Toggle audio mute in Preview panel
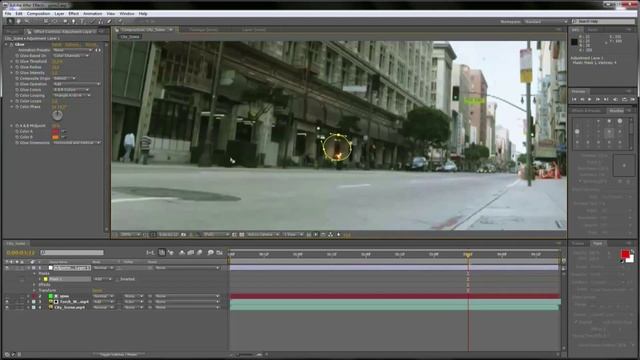Screen dimensions: 640x360 [615, 99]
